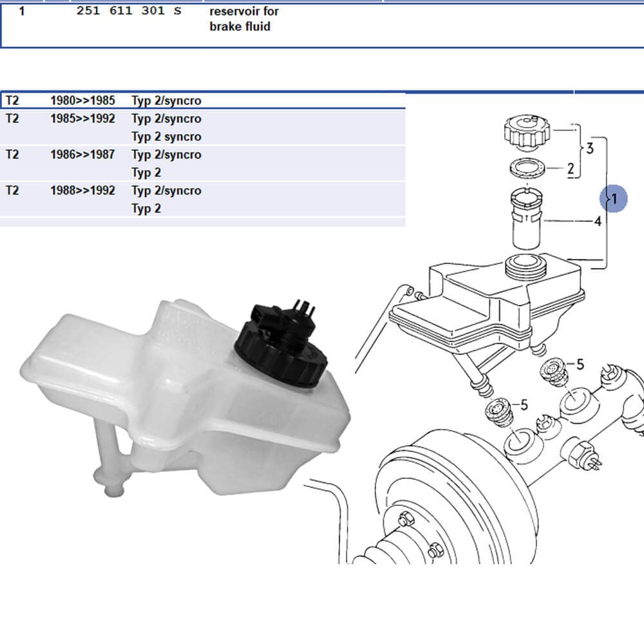Click callout number 2 for sealing ring

click(571, 168)
